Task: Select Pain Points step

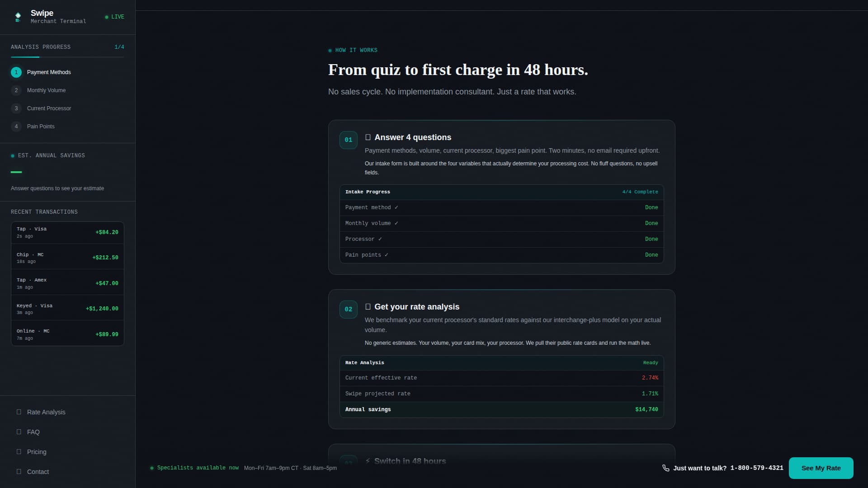Action: [x=67, y=127]
